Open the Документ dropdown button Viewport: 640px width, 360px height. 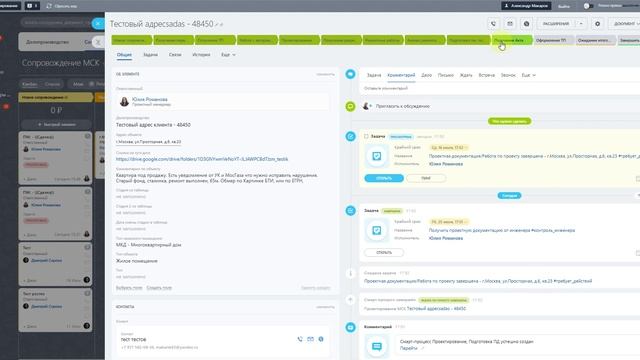click(625, 24)
